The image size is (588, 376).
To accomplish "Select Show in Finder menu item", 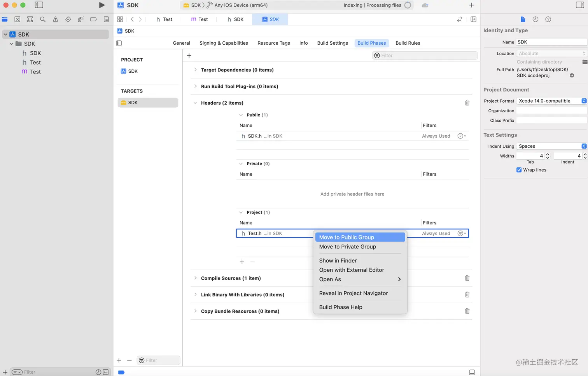I will click(x=360, y=261).
